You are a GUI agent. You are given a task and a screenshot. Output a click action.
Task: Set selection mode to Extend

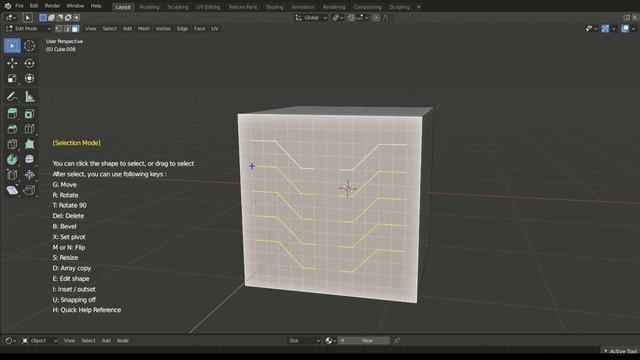click(51, 18)
